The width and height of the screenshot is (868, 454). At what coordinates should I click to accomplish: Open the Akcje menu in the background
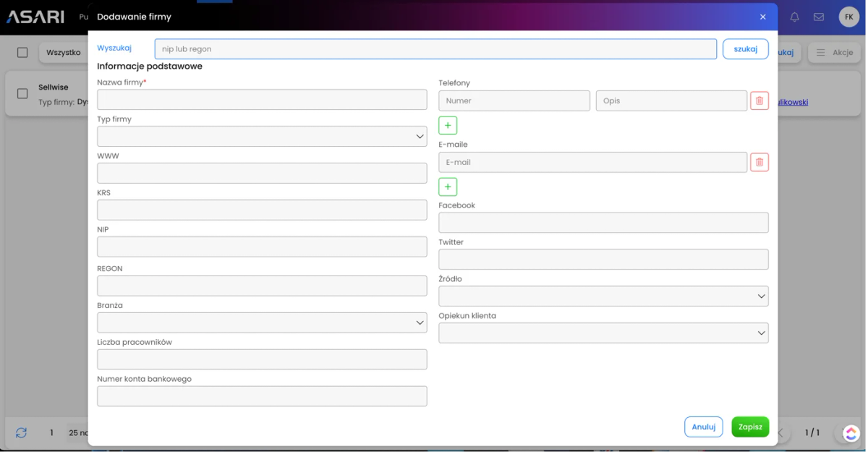tap(835, 52)
